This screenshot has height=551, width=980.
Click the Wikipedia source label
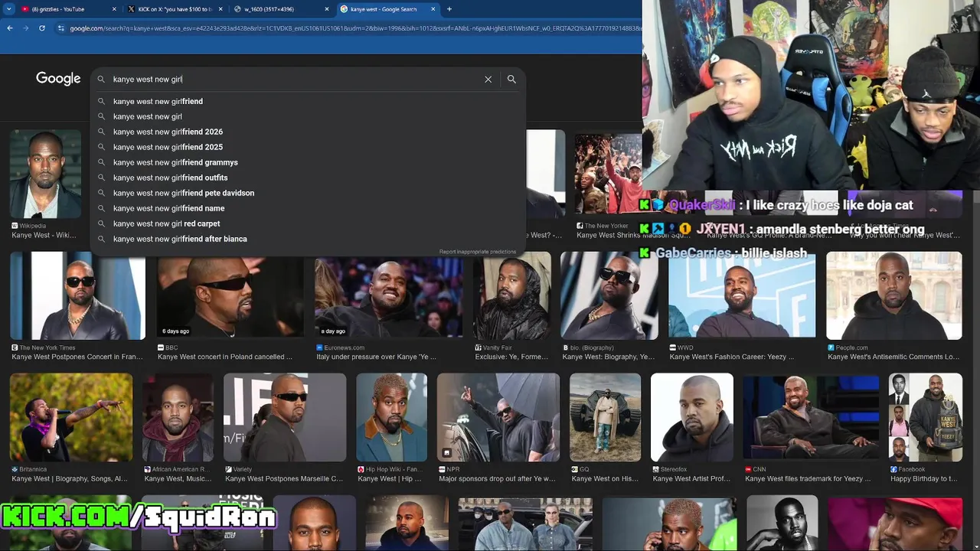coord(32,226)
